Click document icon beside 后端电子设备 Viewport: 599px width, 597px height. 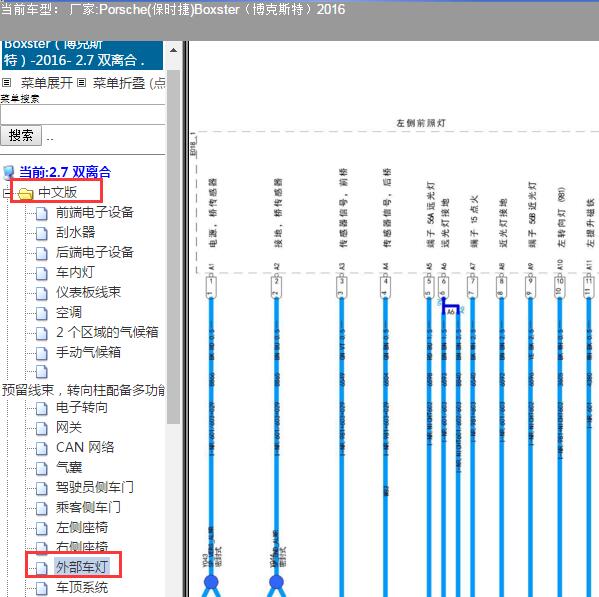click(x=42, y=253)
